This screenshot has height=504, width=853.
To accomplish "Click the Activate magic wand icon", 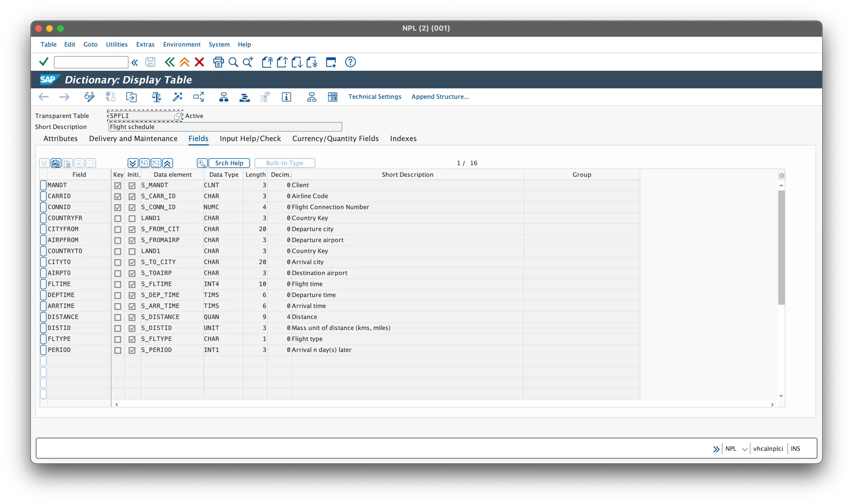I will tap(178, 97).
